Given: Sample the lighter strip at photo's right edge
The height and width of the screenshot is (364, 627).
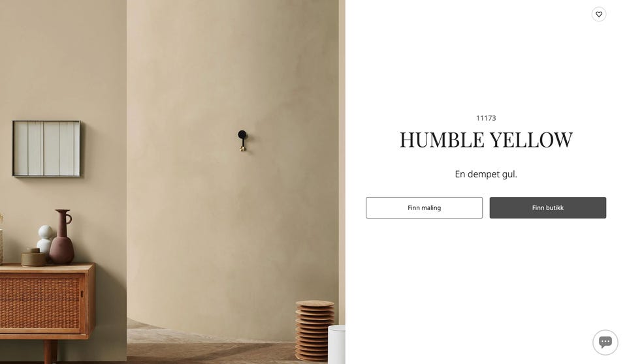Looking at the screenshot, I should 342,160.
